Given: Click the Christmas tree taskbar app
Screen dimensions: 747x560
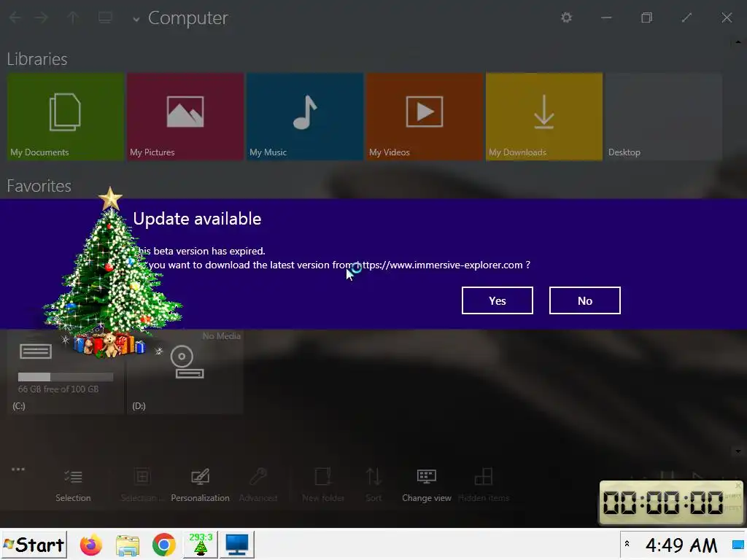Looking at the screenshot, I should pos(201,545).
